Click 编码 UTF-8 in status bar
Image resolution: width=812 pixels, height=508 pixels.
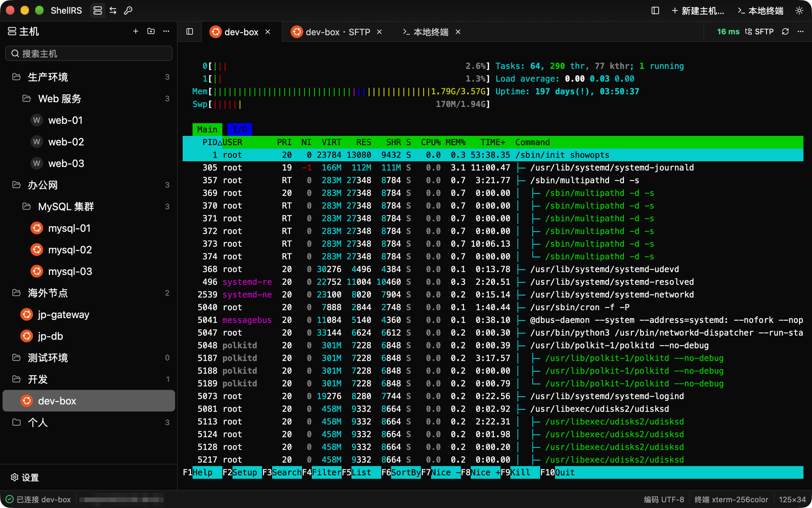(664, 500)
